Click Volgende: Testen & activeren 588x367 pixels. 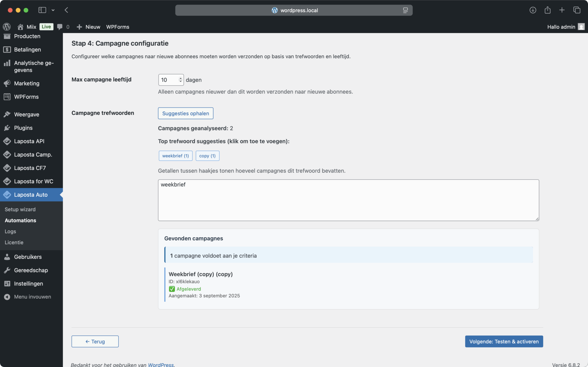tap(504, 341)
